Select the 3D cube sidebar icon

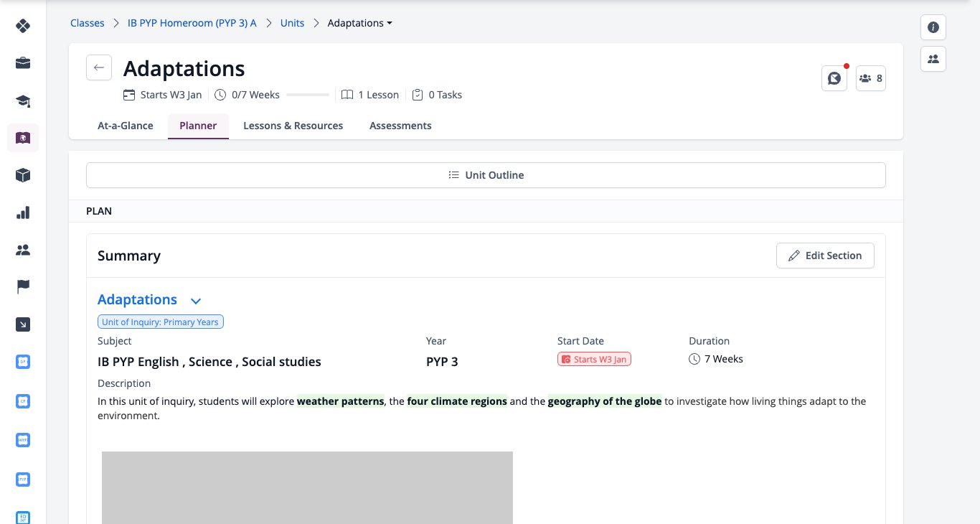23,175
